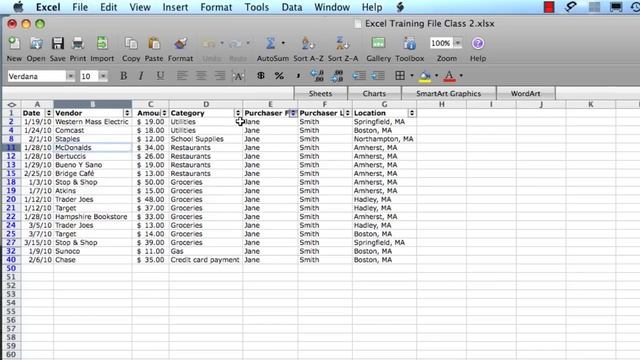The height and width of the screenshot is (360, 640).
Task: Align text center
Action: coord(201,76)
